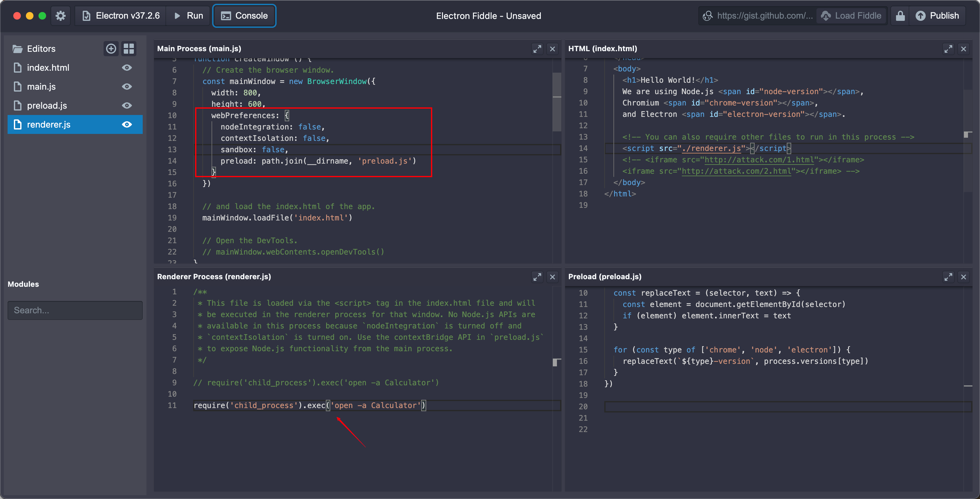Click 'width: 800,' line in main.js
This screenshot has width=980, height=499.
236,93
